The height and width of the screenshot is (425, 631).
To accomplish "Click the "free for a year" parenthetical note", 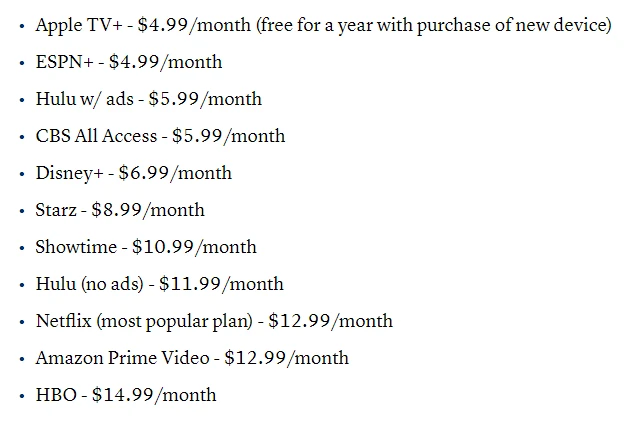I will [434, 25].
